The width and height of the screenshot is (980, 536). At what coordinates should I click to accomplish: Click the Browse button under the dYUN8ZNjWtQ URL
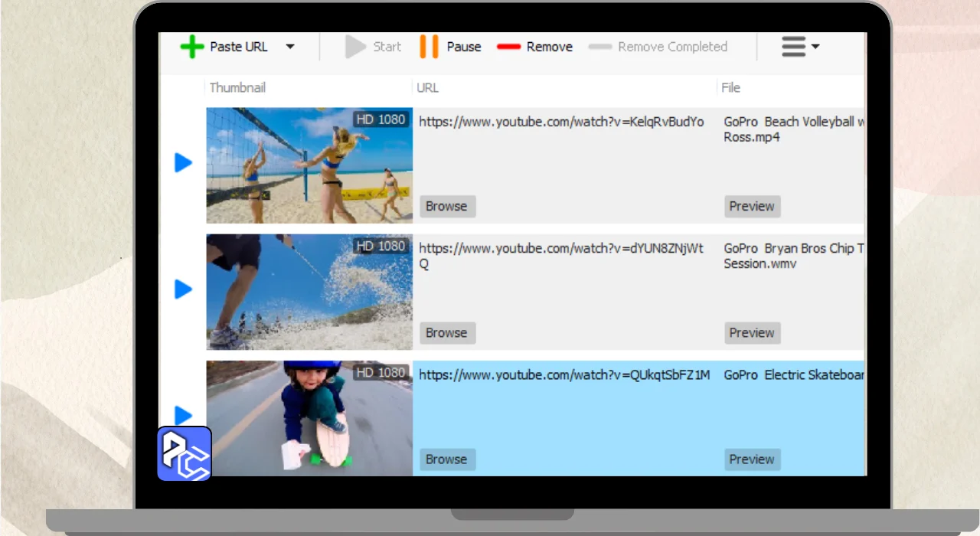click(447, 332)
